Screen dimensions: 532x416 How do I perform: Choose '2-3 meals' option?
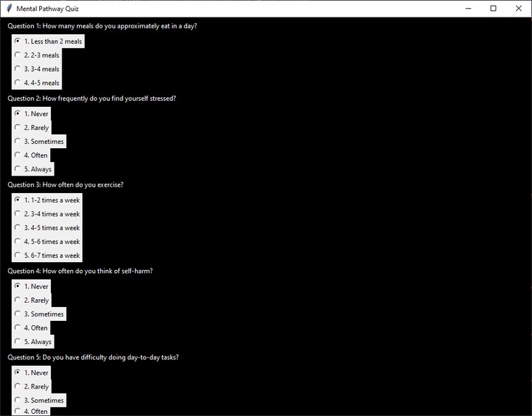tap(36, 55)
